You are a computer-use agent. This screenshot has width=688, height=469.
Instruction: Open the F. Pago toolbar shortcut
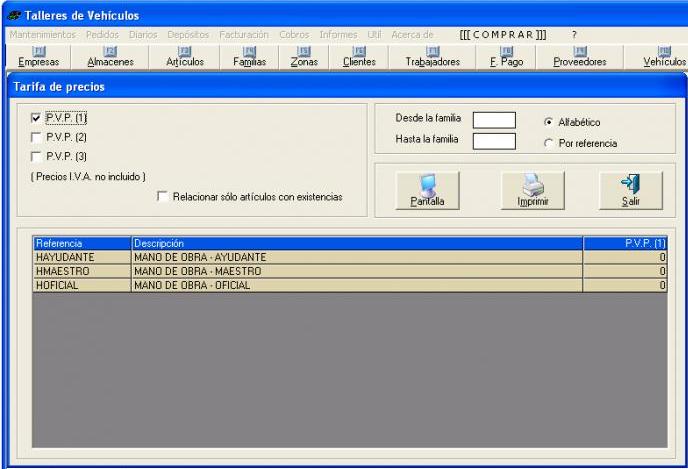click(506, 57)
